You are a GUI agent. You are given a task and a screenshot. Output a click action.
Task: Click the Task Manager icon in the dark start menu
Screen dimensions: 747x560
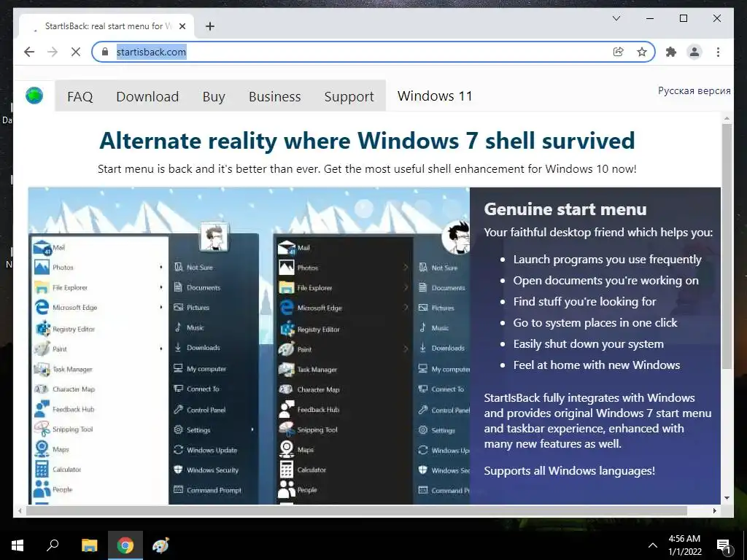coord(287,369)
